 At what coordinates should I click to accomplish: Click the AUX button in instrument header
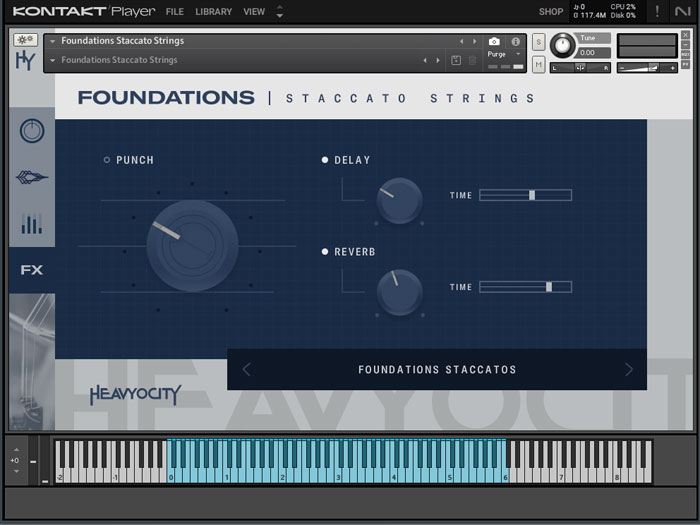685,54
